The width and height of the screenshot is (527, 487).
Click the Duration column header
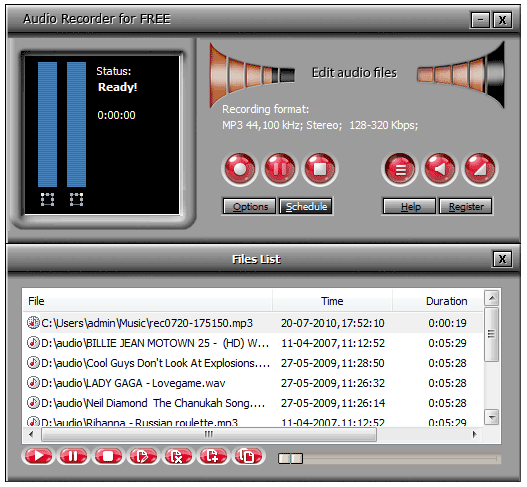pyautogui.click(x=438, y=301)
